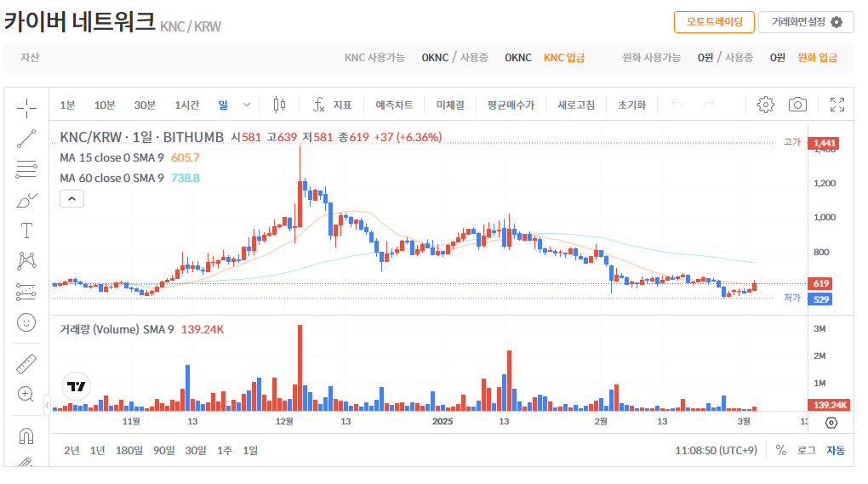Open the horizontal lines Fibonacci tool
The width and height of the screenshot is (868, 484).
pyautogui.click(x=26, y=169)
